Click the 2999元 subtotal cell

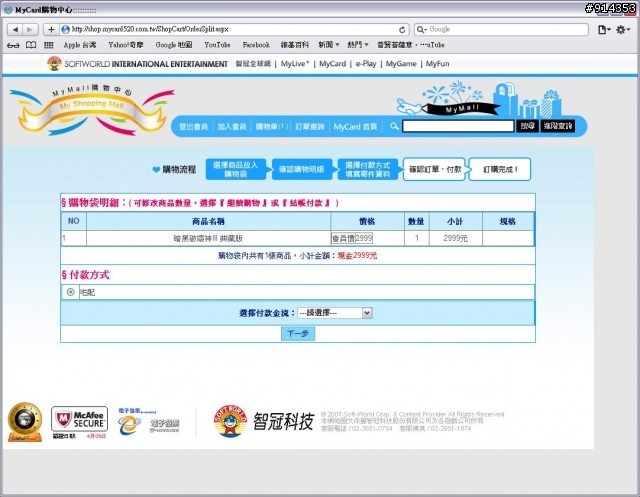456,238
